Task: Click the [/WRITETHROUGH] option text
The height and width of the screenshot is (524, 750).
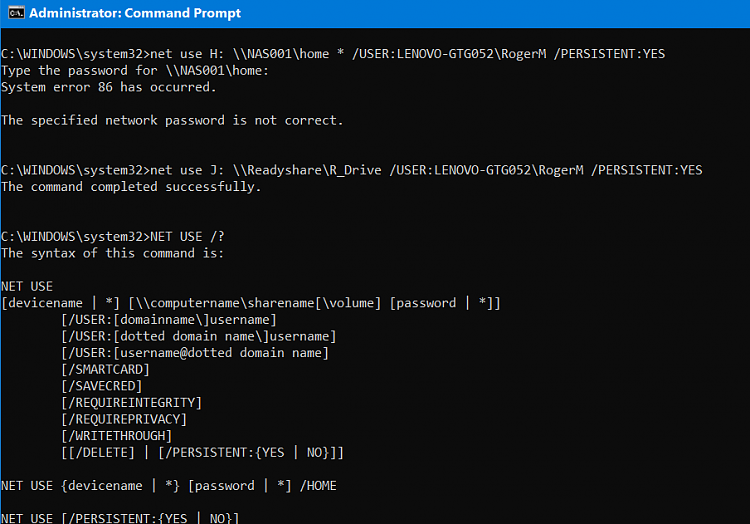Action: [116, 436]
